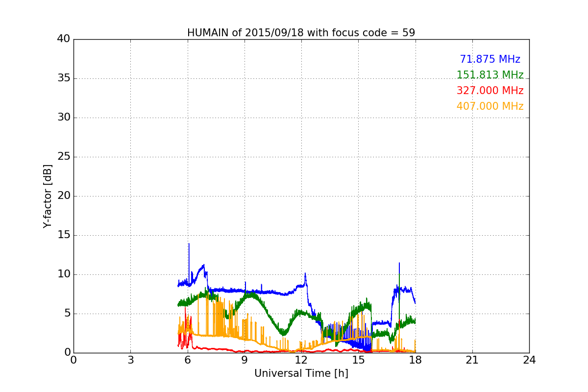Select the green 151.813 MHz legend label

tap(490, 75)
